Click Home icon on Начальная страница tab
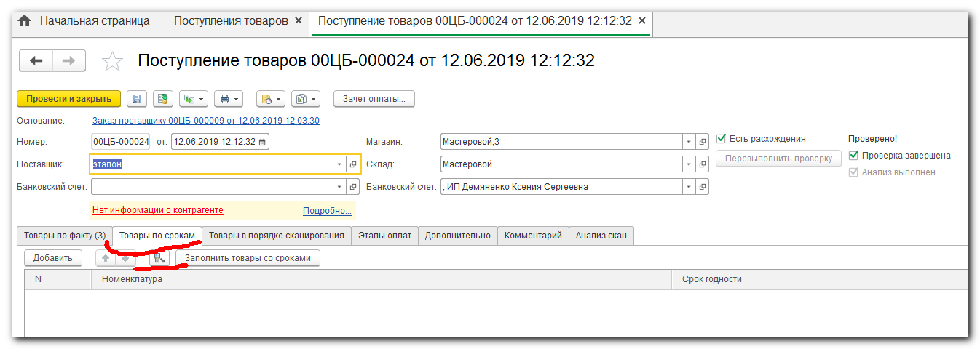The width and height of the screenshot is (980, 349). pyautogui.click(x=24, y=21)
